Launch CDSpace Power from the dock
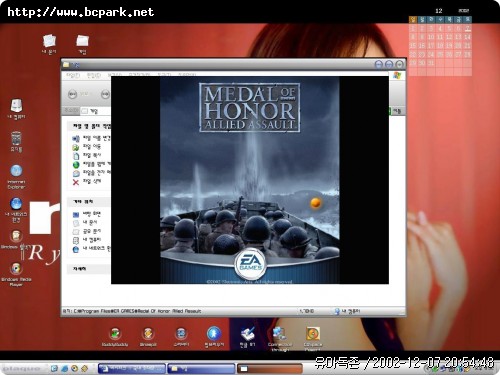This screenshot has width=500, height=375. [313, 338]
